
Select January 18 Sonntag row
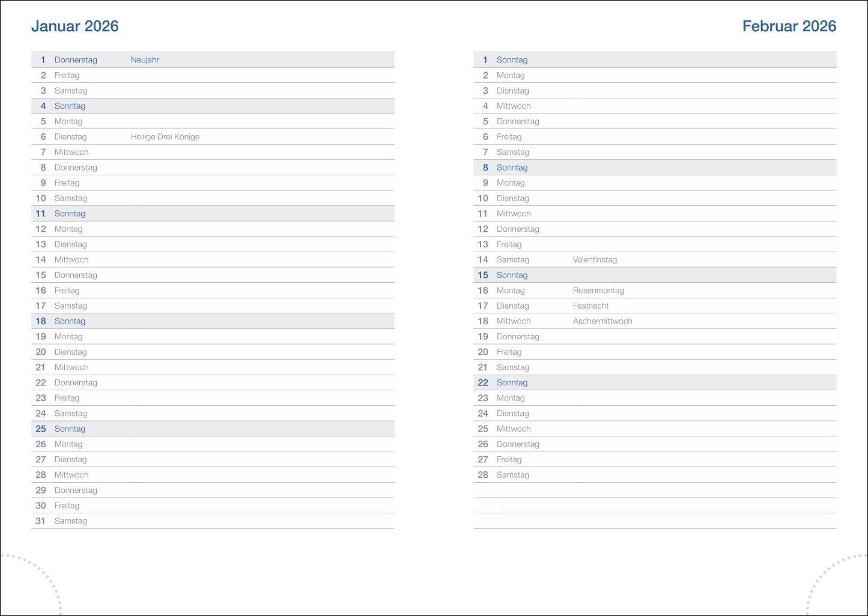coord(213,321)
